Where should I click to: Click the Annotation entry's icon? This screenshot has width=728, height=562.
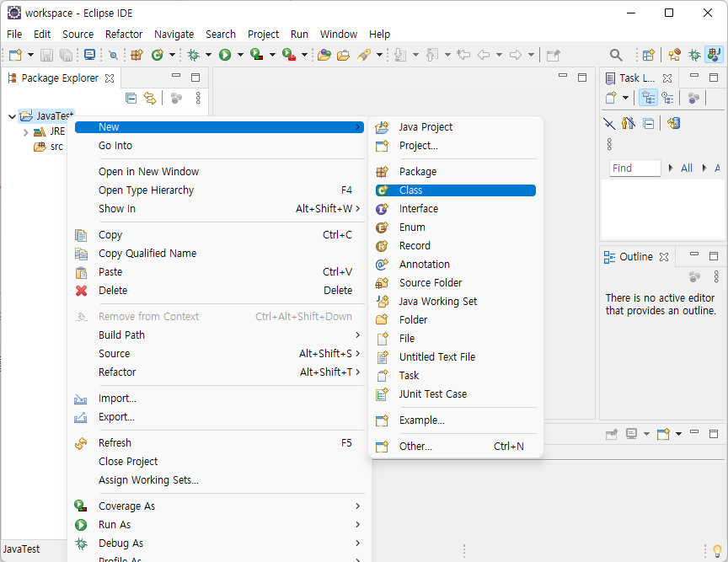tap(382, 265)
